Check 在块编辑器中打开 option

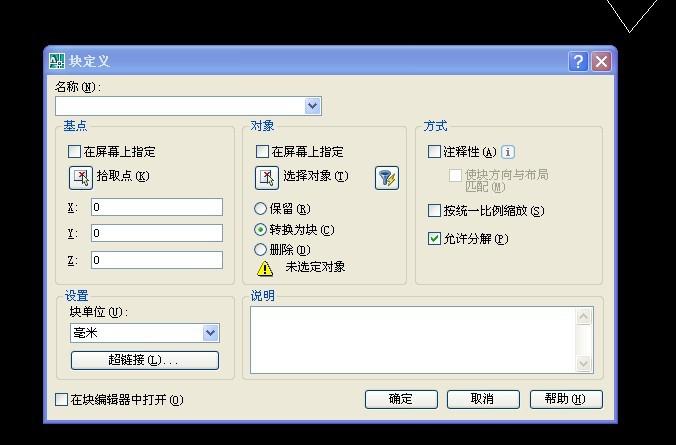(x=61, y=400)
